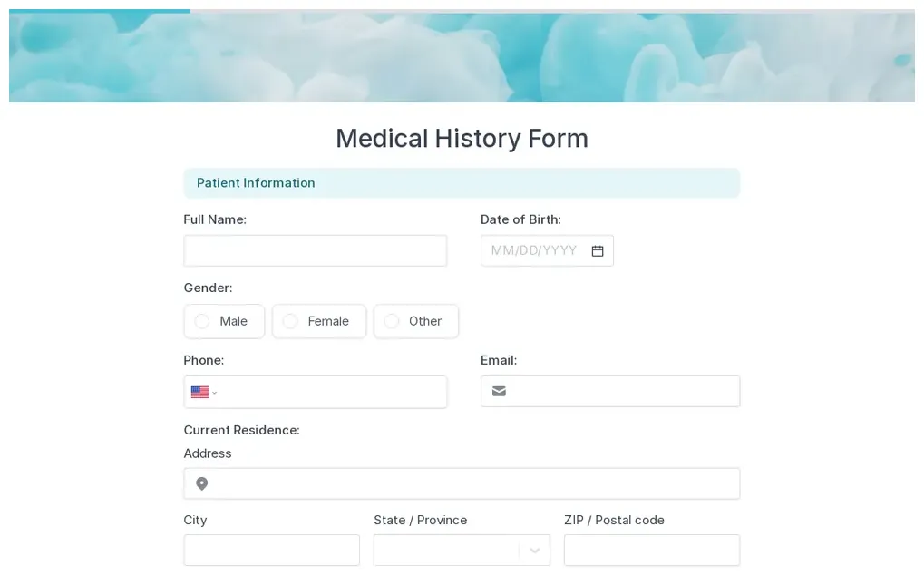Screen dimensions: 924x585
Task: Click the City text field
Action: 271,551
